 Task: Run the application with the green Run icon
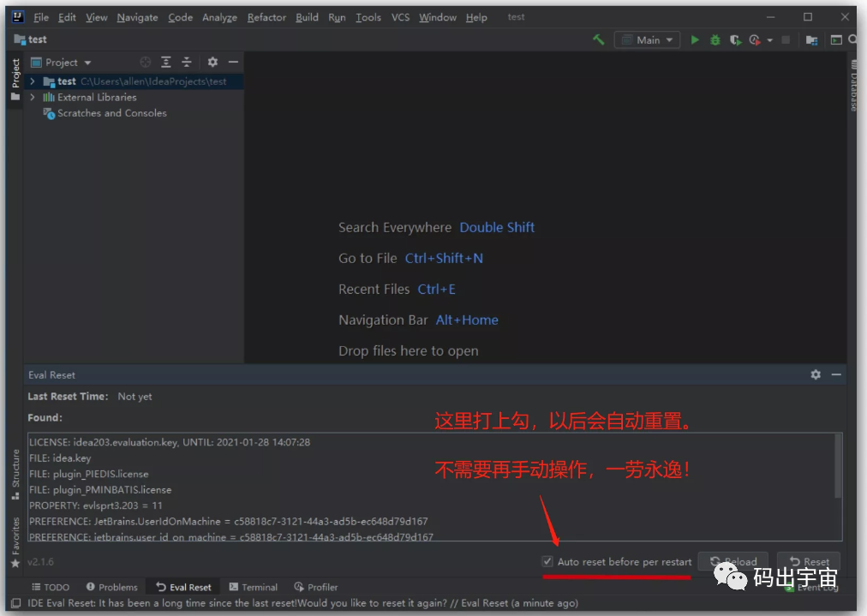(695, 39)
